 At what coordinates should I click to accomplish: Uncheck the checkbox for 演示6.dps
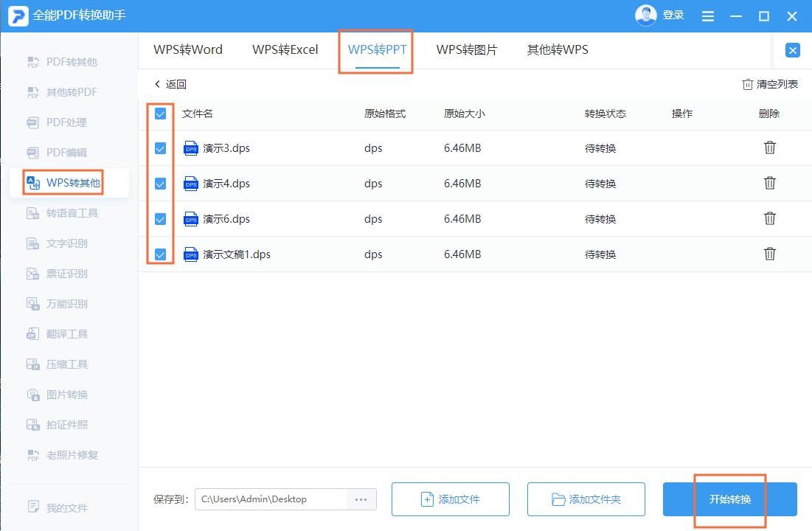(x=161, y=218)
